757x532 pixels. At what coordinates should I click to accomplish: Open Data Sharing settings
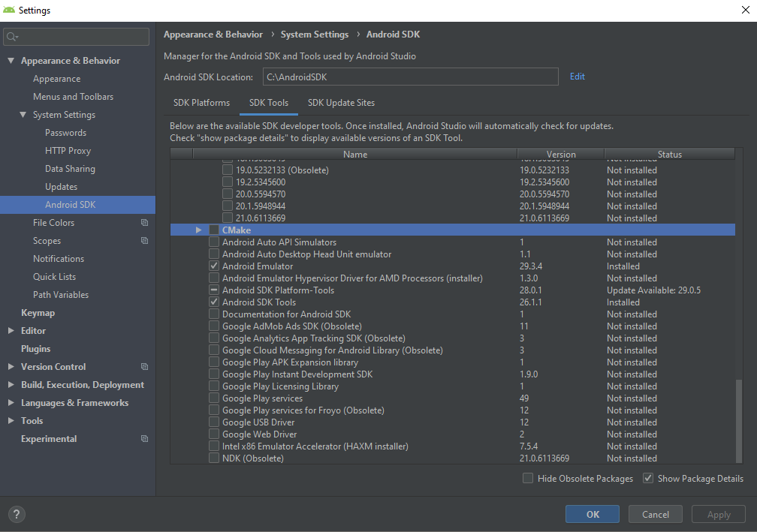(70, 169)
